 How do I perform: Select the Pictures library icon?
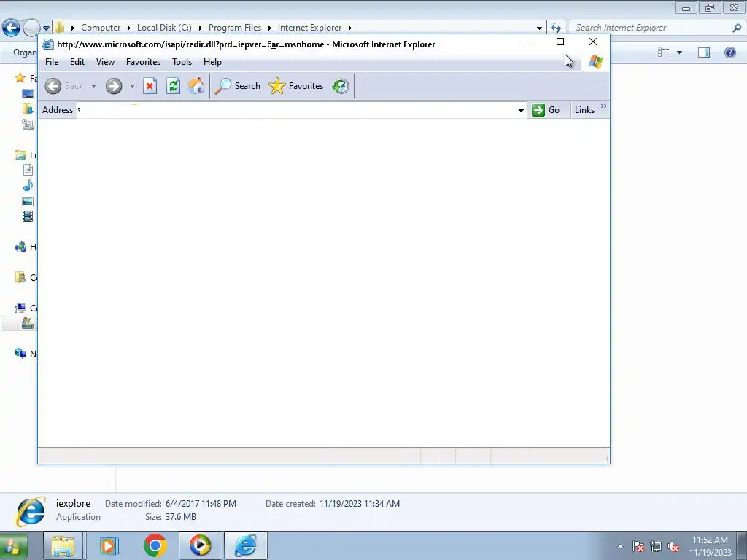(x=28, y=201)
